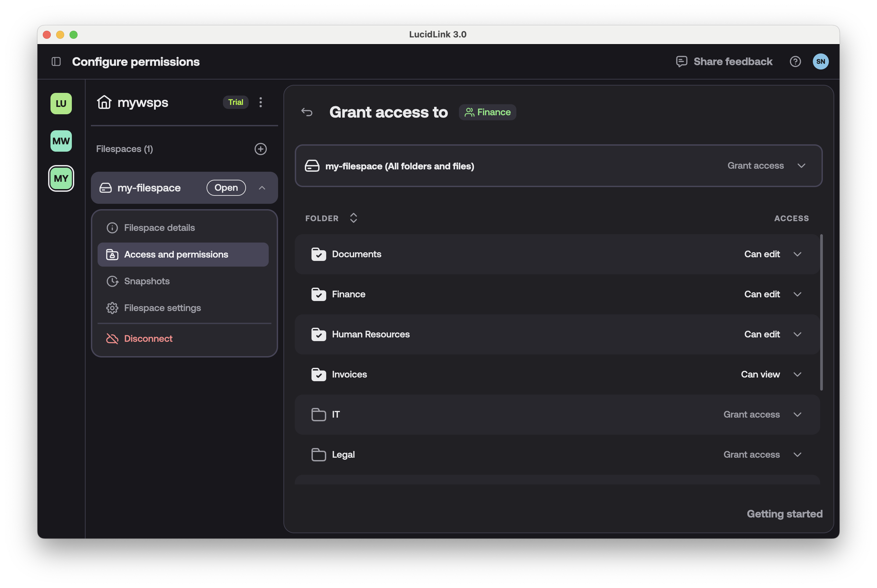
Task: Click the Open button for my-filespace
Action: pyautogui.click(x=226, y=188)
